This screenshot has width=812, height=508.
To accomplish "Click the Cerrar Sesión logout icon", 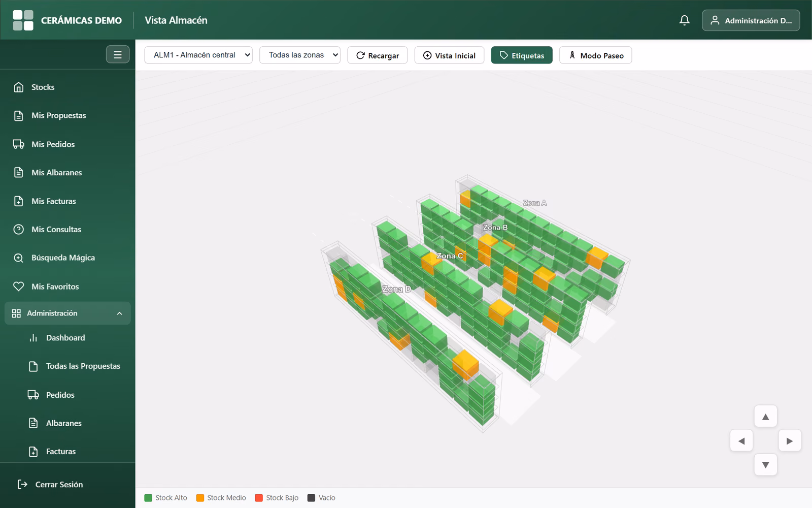I will (x=22, y=485).
